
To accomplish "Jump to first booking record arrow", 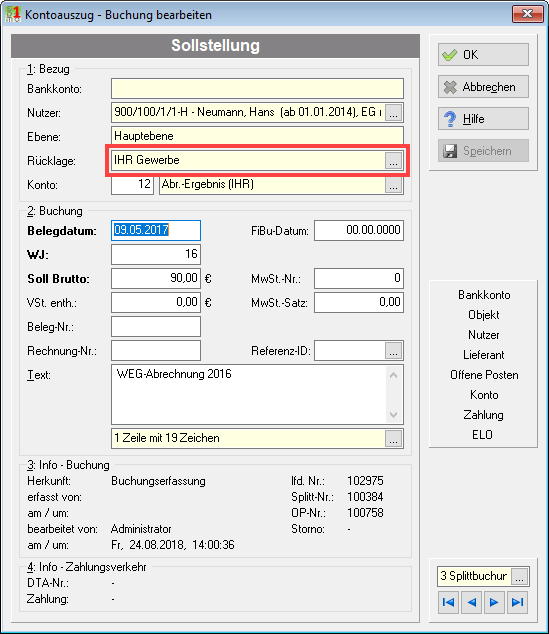I will (448, 602).
